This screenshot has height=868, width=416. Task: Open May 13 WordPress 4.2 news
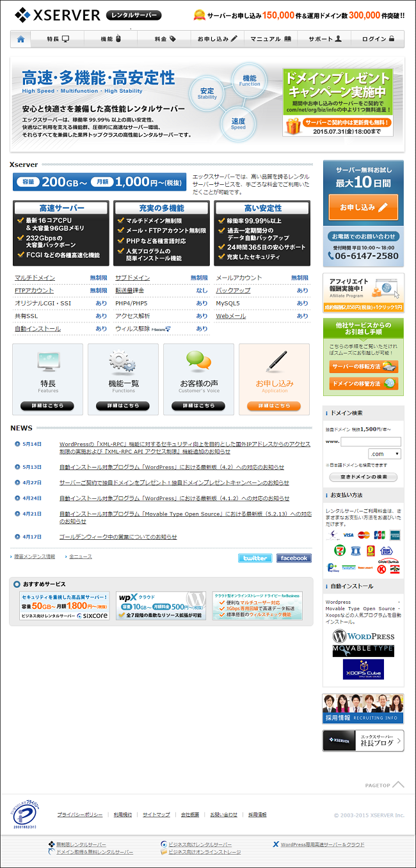tap(172, 467)
